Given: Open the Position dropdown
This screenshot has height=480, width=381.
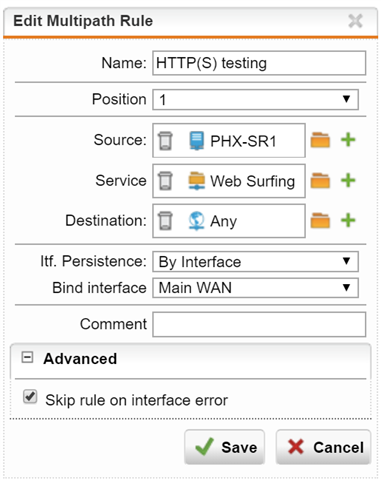Looking at the screenshot, I should pos(256,99).
